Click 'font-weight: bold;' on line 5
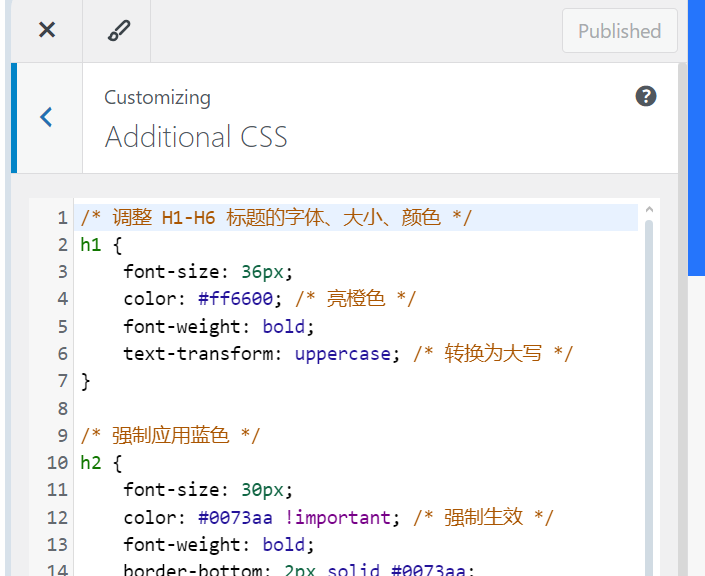705x576 pixels. [x=219, y=327]
